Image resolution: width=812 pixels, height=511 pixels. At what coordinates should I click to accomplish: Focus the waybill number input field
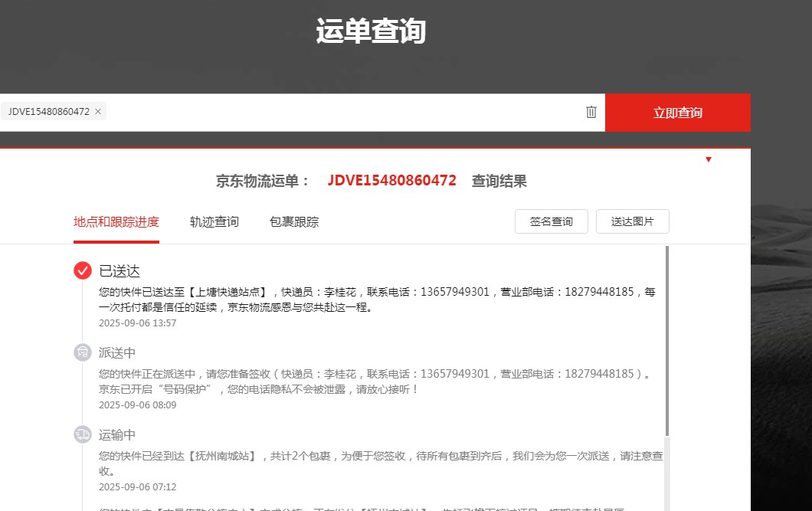tap(345, 112)
